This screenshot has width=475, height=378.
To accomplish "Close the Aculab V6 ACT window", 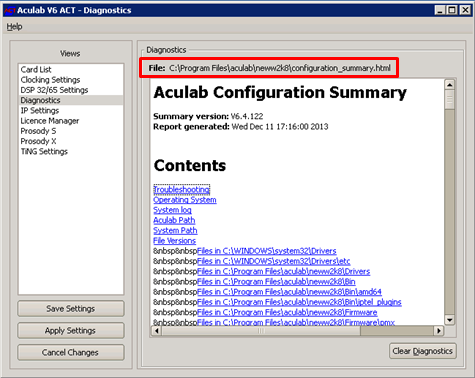I will pos(465,10).
